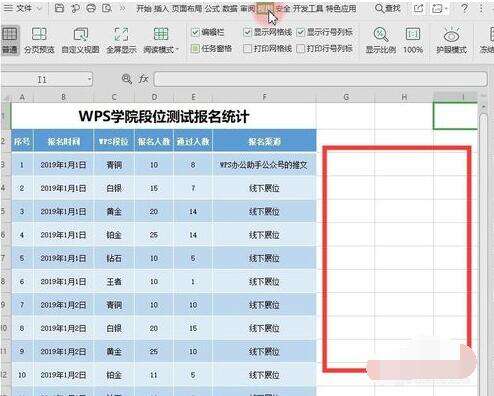Toggle 编辑栏 formula bar checkbox
The image size is (494, 396).
(x=195, y=32)
